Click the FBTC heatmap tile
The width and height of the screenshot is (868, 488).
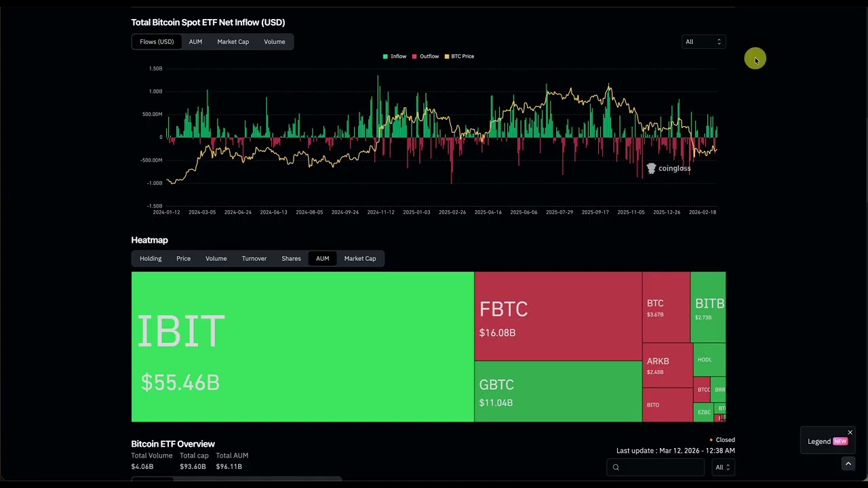(x=558, y=317)
